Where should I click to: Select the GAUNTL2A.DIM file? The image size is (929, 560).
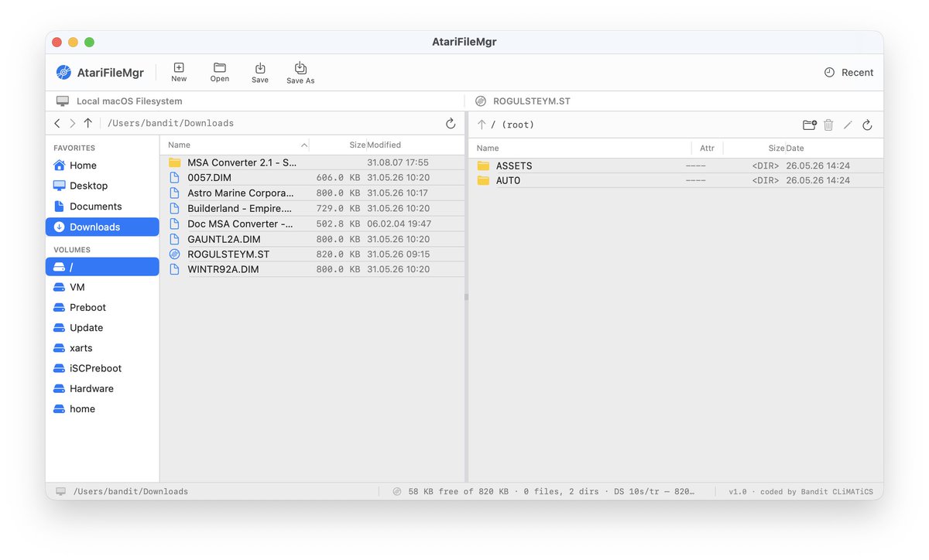pyautogui.click(x=313, y=239)
